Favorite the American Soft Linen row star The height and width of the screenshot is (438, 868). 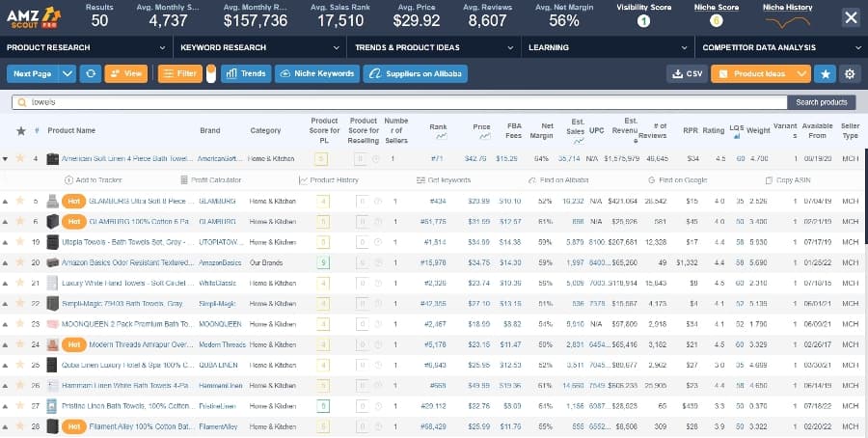[20, 158]
